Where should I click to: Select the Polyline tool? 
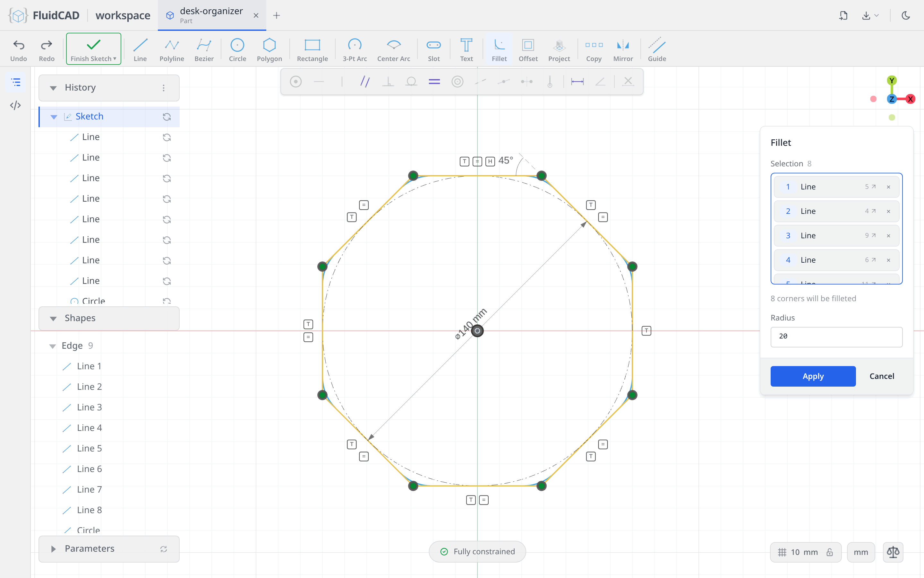coord(171,50)
